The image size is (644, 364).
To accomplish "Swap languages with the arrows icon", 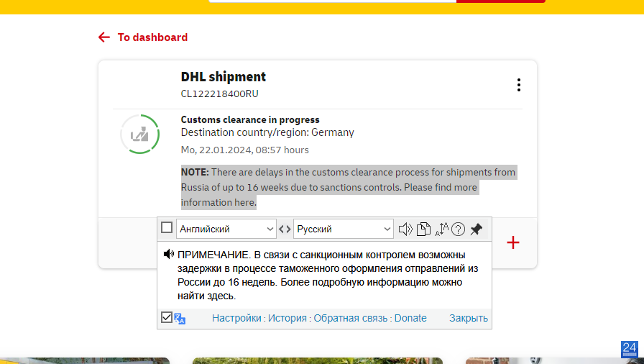I will (x=285, y=229).
